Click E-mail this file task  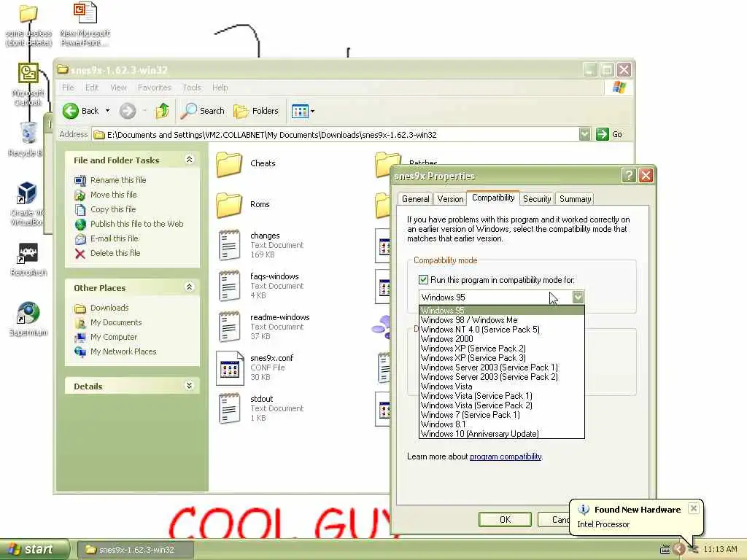[115, 238]
